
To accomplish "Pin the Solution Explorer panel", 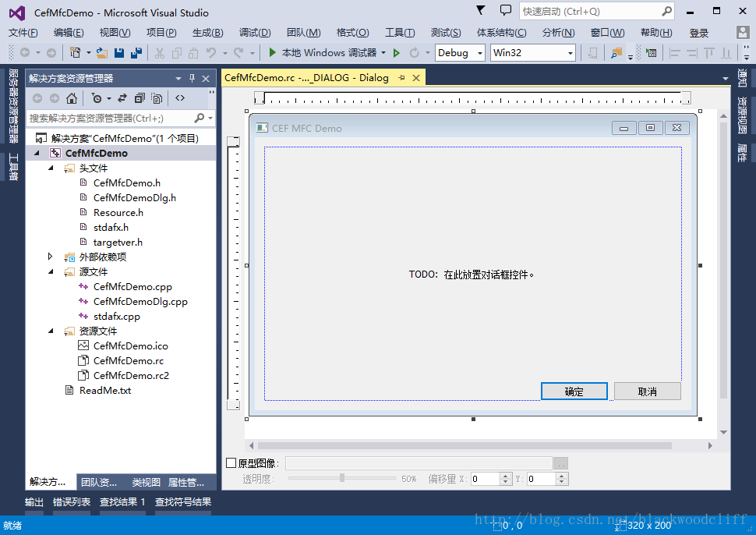I will (x=192, y=78).
